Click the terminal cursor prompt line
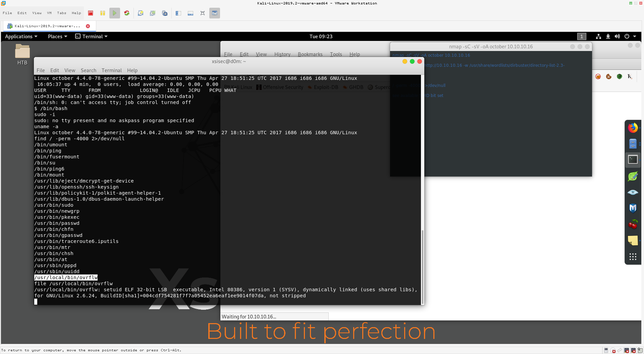Screen dimensions: 644x354 tap(36, 302)
